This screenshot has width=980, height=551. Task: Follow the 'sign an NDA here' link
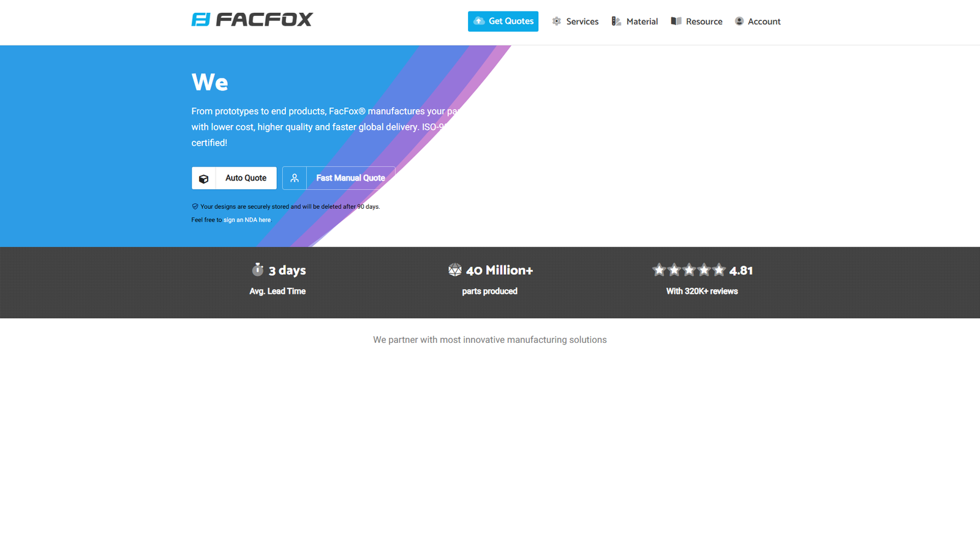pos(247,220)
